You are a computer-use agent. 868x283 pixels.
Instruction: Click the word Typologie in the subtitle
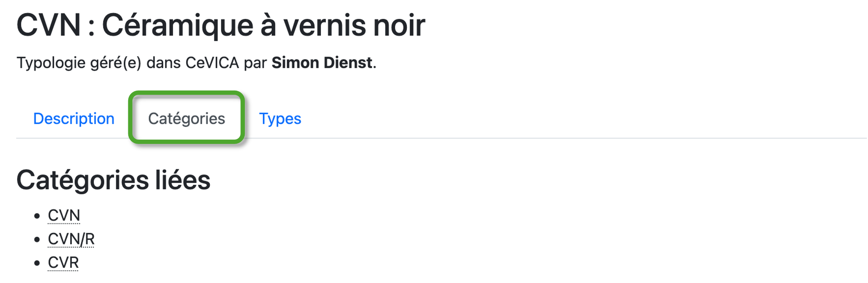[x=51, y=63]
